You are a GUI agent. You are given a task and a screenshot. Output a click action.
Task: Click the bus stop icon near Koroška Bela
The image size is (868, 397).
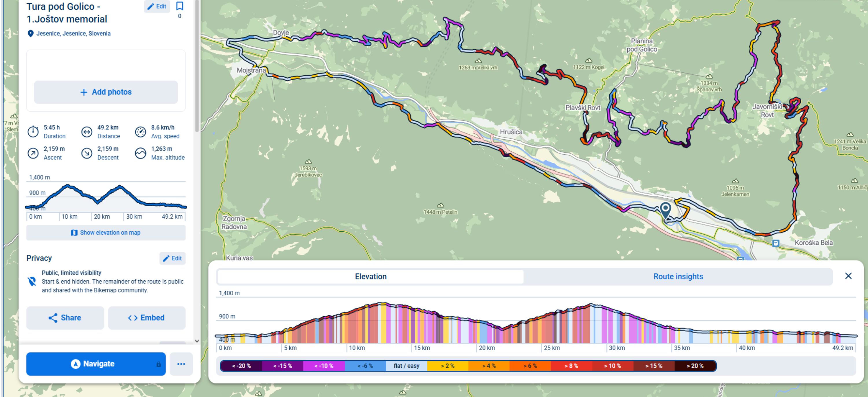click(x=776, y=243)
